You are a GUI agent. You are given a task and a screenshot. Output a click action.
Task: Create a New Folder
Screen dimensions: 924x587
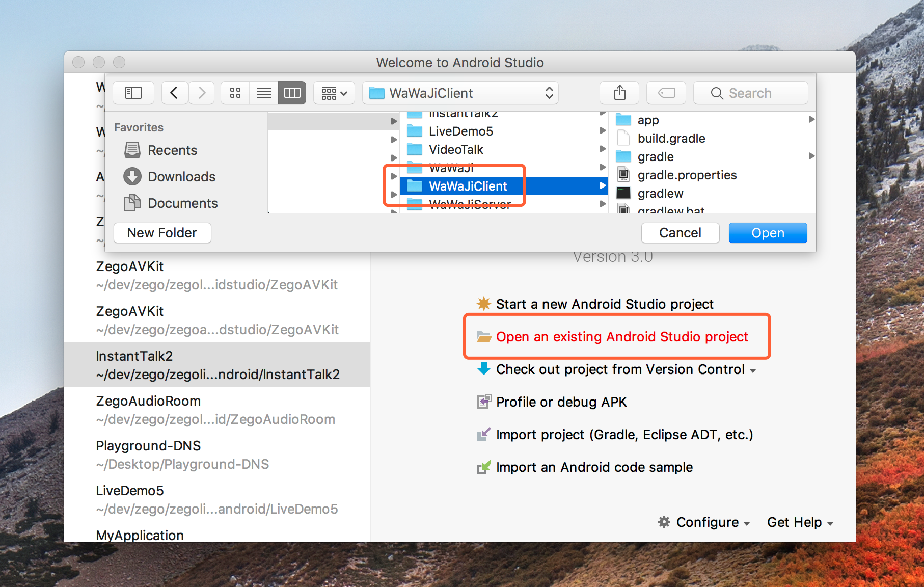coord(162,233)
